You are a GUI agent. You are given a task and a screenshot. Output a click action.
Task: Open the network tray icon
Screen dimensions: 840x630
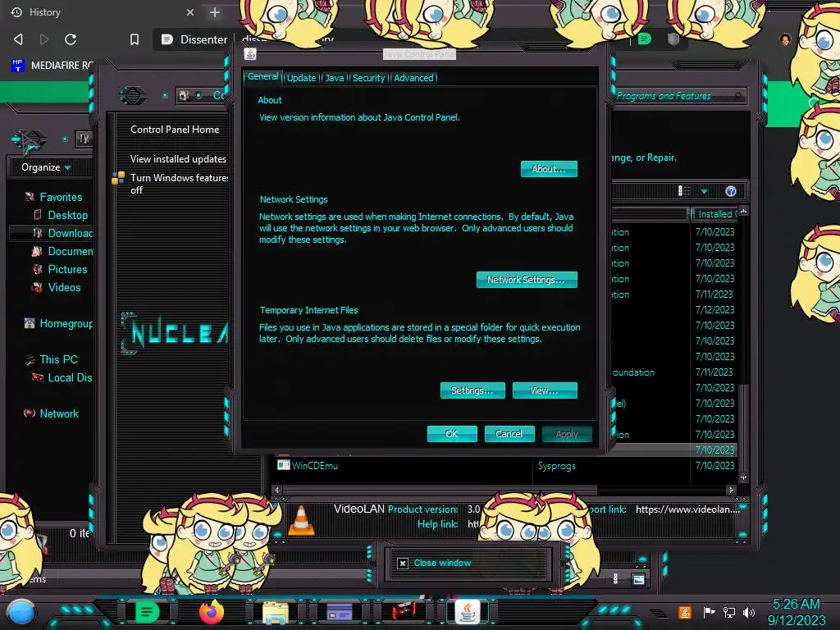click(x=728, y=612)
